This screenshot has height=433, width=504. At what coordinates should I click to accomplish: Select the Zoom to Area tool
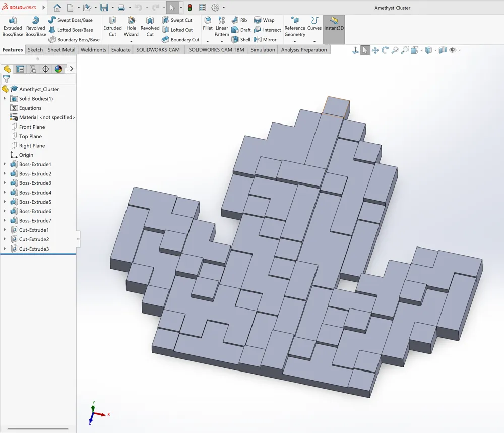[x=405, y=50]
